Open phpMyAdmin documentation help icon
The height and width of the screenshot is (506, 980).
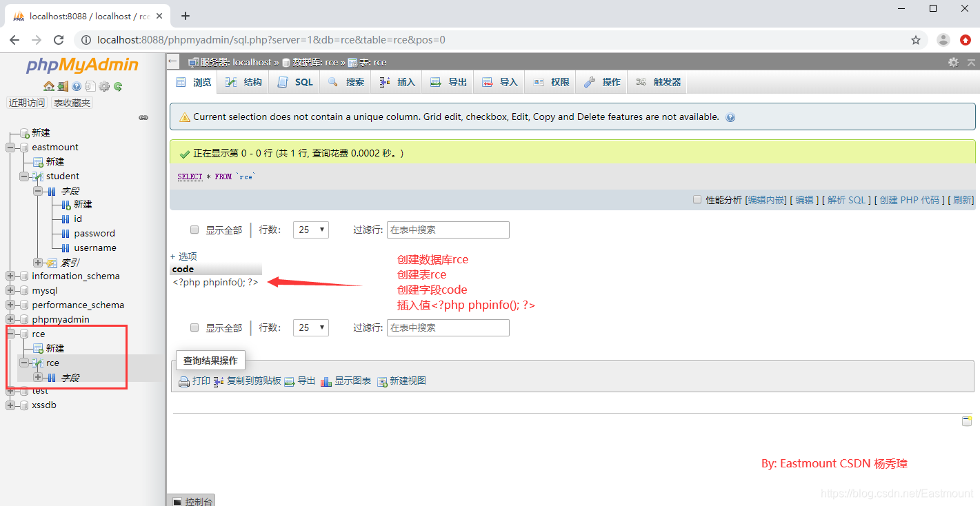[77, 87]
